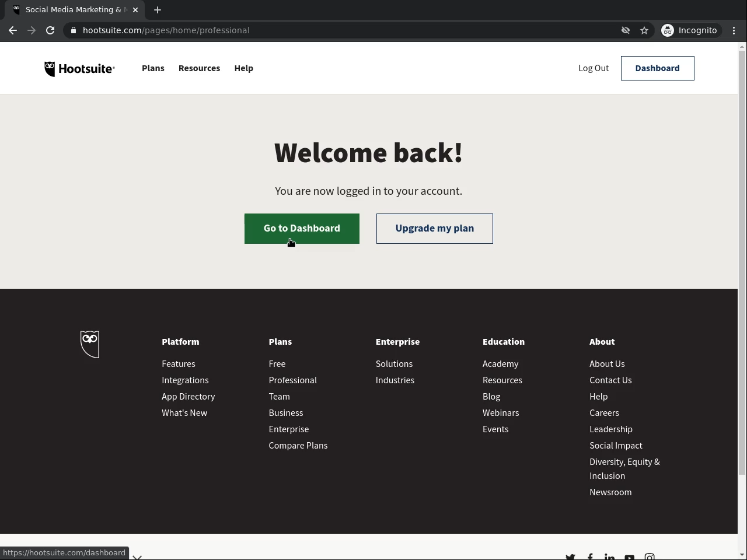Open the Leadership footer link
Viewport: 747px width, 560px height.
coord(611,429)
